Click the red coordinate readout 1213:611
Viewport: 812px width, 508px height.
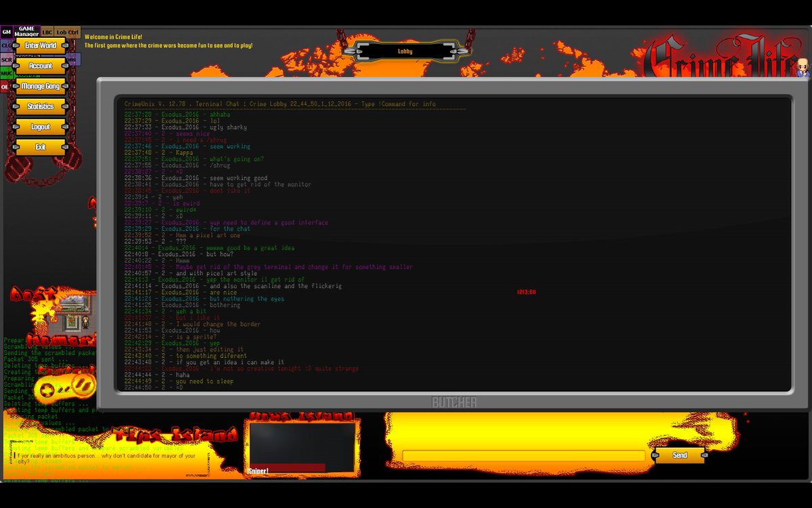526,292
